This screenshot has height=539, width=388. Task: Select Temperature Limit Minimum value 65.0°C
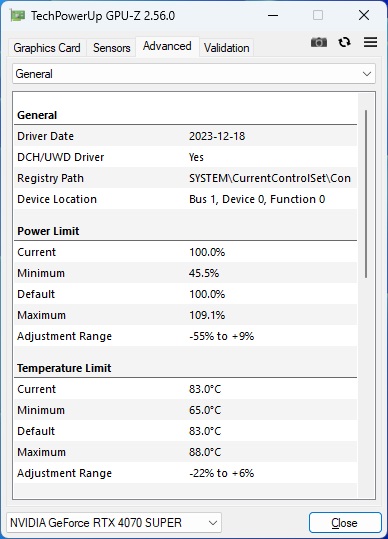click(x=205, y=410)
